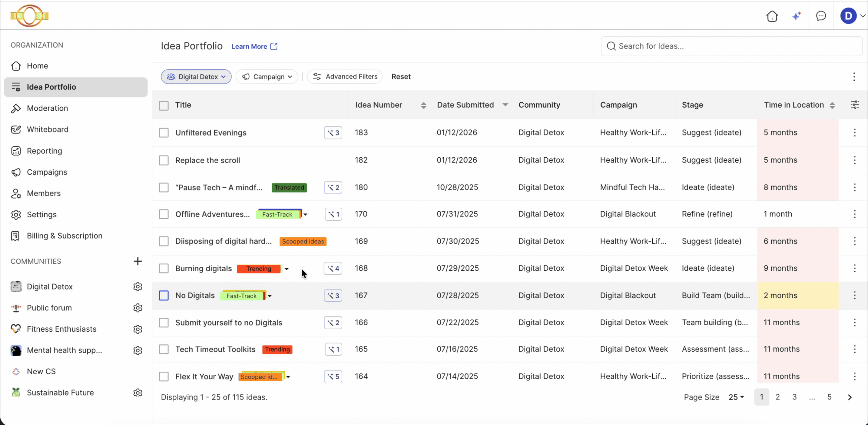Check the No Digitals row checkbox
Image resolution: width=868 pixels, height=425 pixels.
164,296
